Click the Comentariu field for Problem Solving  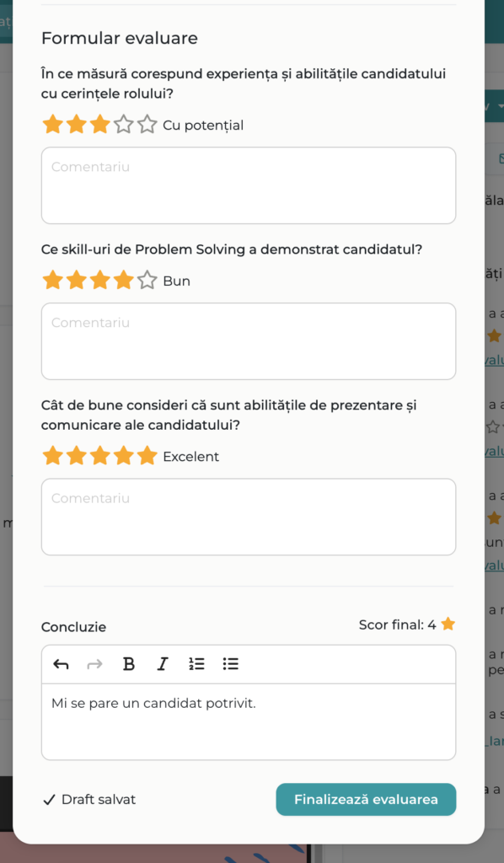tap(249, 341)
